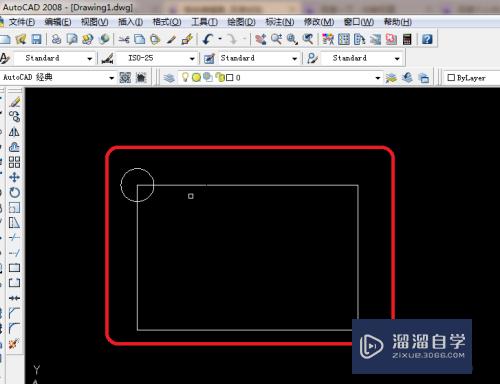Open the Properties palette icon
Image resolution: width=500 pixels, height=384 pixels.
click(x=328, y=39)
